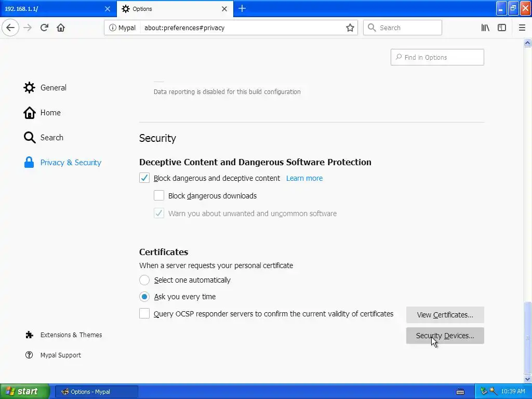
Task: Open the Search settings category
Action: click(51, 138)
